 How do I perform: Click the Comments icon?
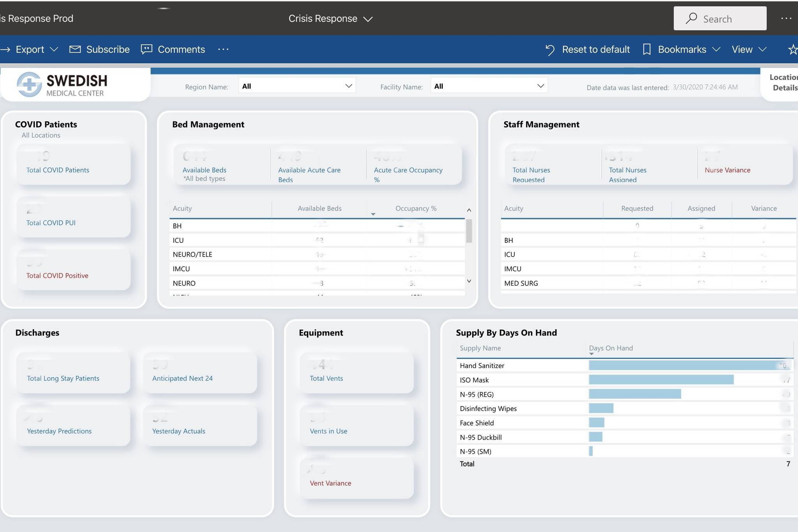pyautogui.click(x=147, y=49)
